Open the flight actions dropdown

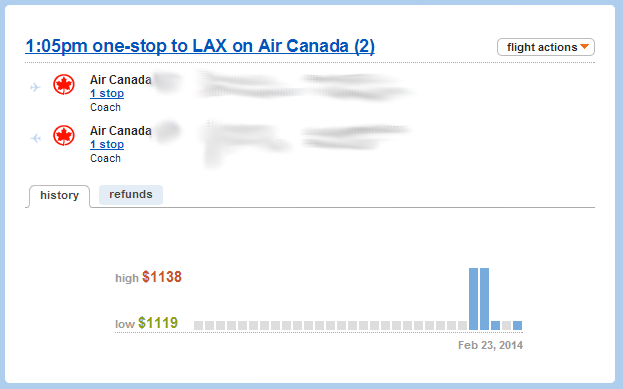[546, 47]
